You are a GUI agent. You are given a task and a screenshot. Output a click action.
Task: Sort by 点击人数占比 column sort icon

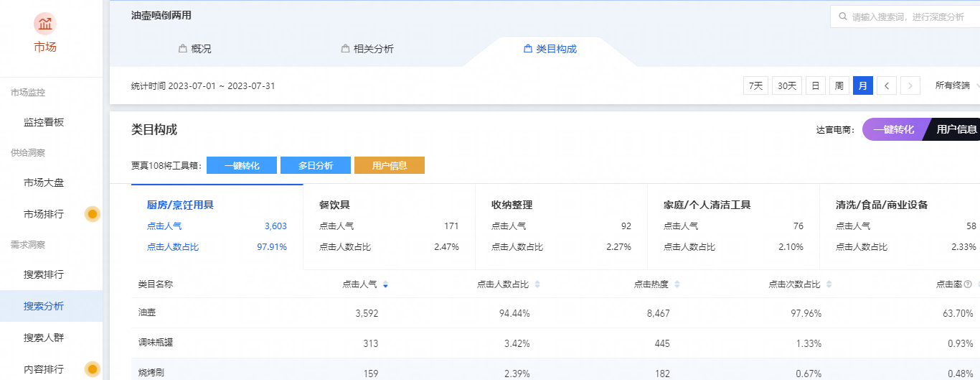coord(537,284)
